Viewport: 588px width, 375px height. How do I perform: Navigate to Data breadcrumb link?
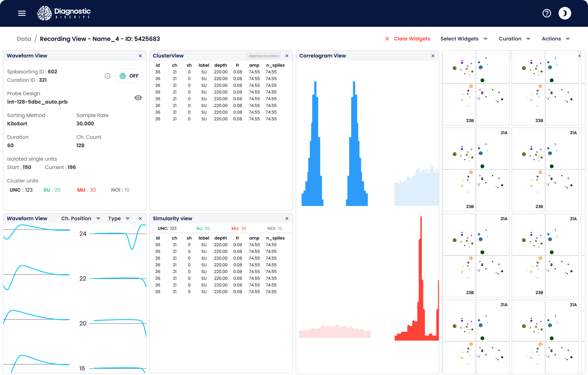click(24, 39)
